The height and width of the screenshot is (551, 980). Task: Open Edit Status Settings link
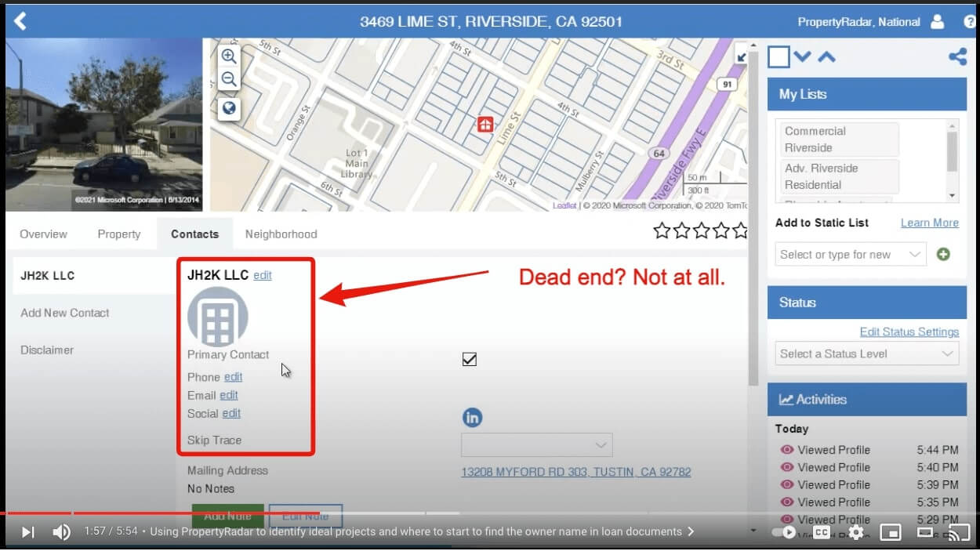909,332
